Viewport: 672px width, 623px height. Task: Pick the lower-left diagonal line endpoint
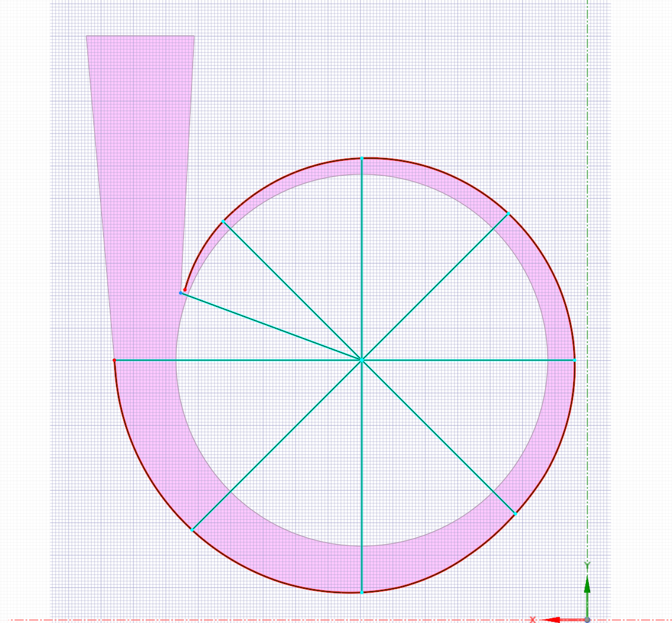(192, 530)
